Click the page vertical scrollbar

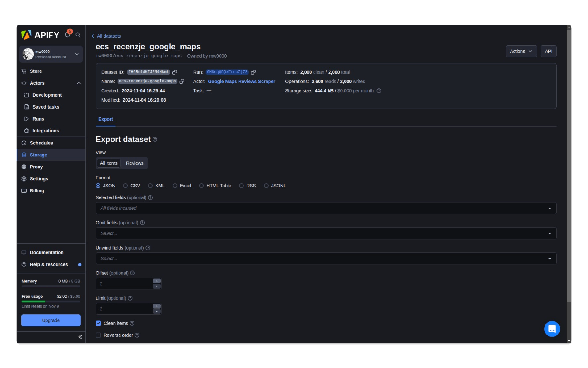click(569, 166)
